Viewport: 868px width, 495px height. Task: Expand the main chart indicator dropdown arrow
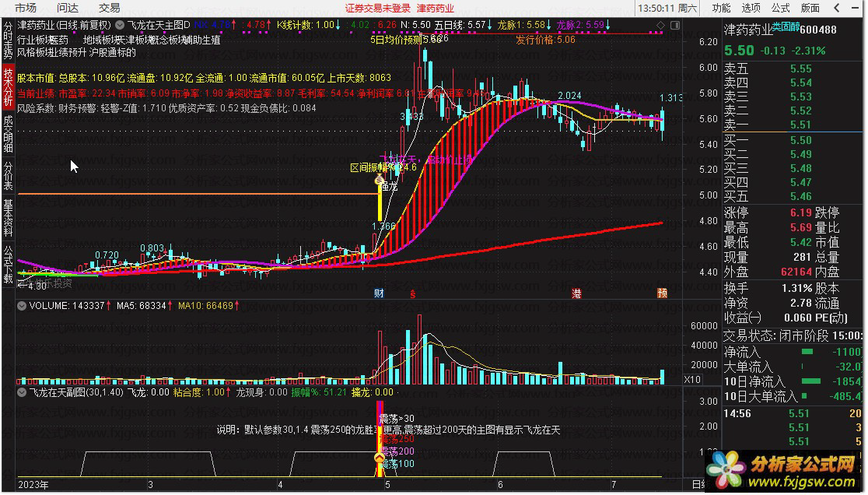pos(120,25)
